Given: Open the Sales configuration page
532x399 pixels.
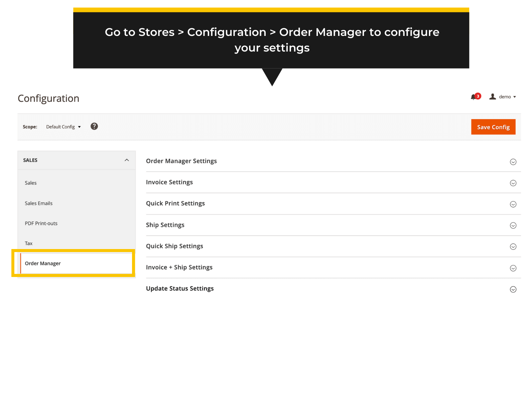Looking at the screenshot, I should (x=31, y=183).
